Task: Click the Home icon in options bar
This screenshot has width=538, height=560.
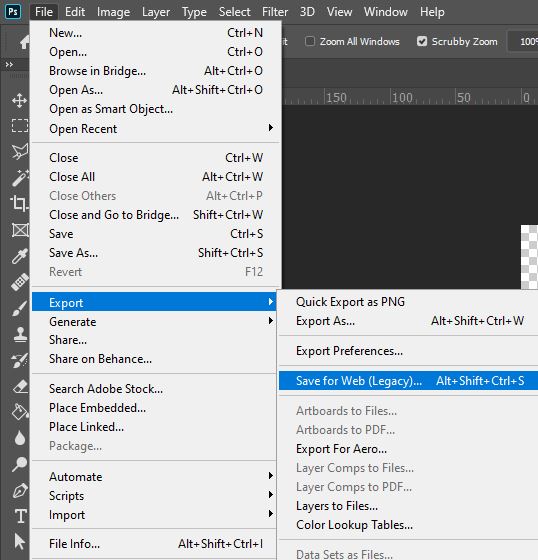Action: pos(24,42)
